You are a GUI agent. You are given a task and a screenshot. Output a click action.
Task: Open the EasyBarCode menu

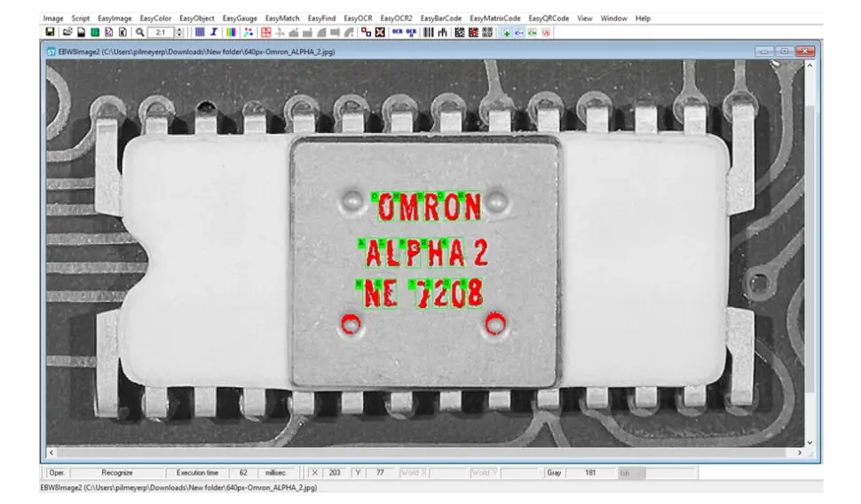(441, 18)
